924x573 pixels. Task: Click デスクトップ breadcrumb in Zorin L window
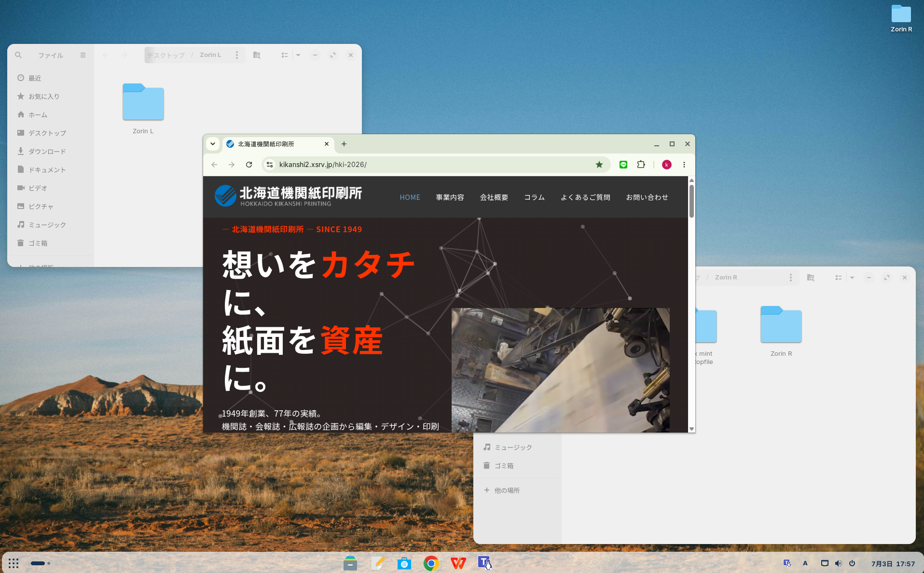[166, 55]
